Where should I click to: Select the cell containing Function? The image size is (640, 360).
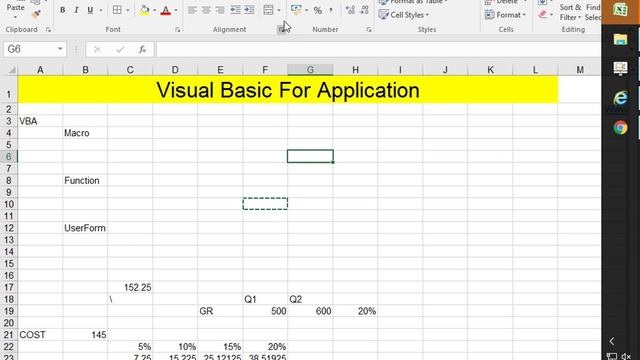click(x=85, y=180)
